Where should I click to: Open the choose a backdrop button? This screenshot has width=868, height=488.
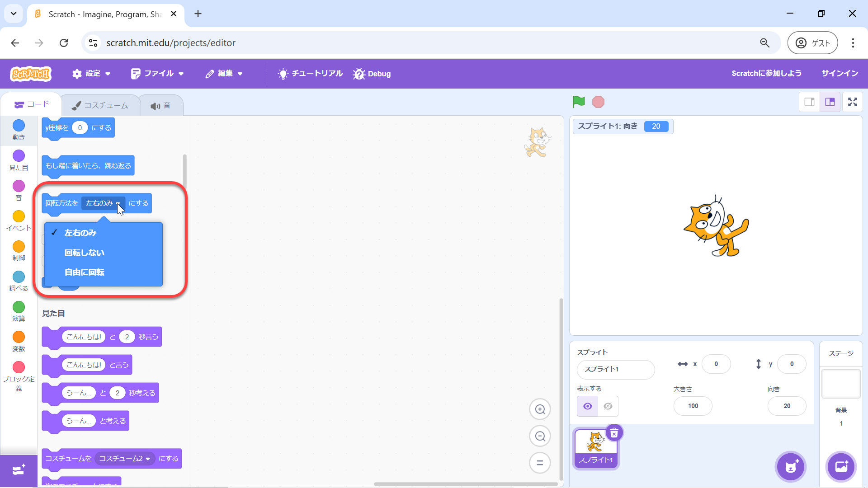click(x=841, y=467)
